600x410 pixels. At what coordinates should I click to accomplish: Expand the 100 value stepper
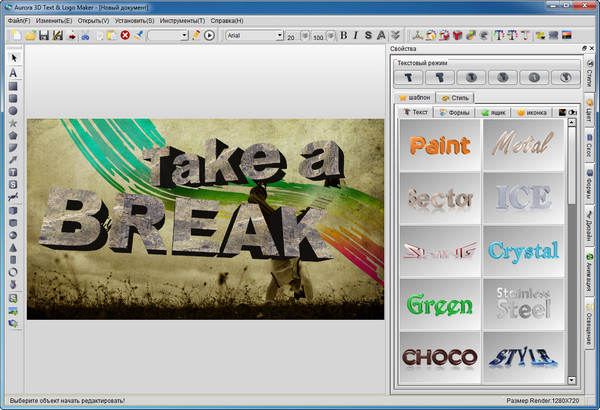click(x=331, y=36)
